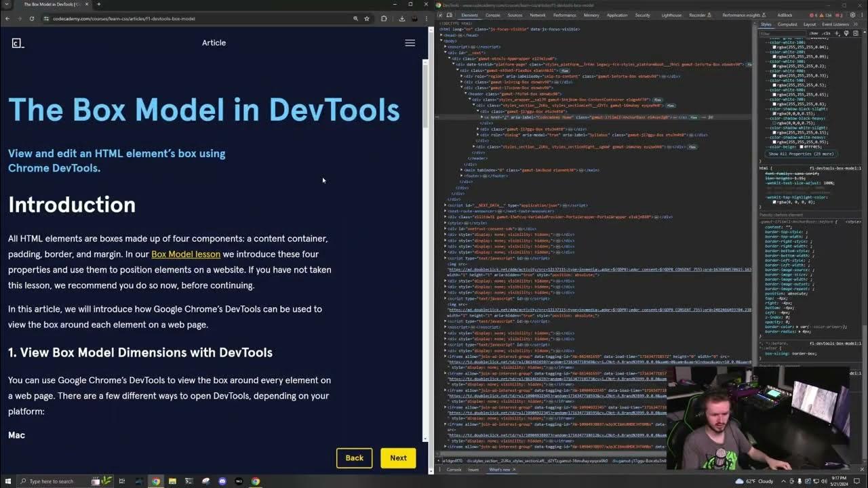This screenshot has width=868, height=488.
Task: Expand the main tabindex element node
Action: tap(462, 170)
